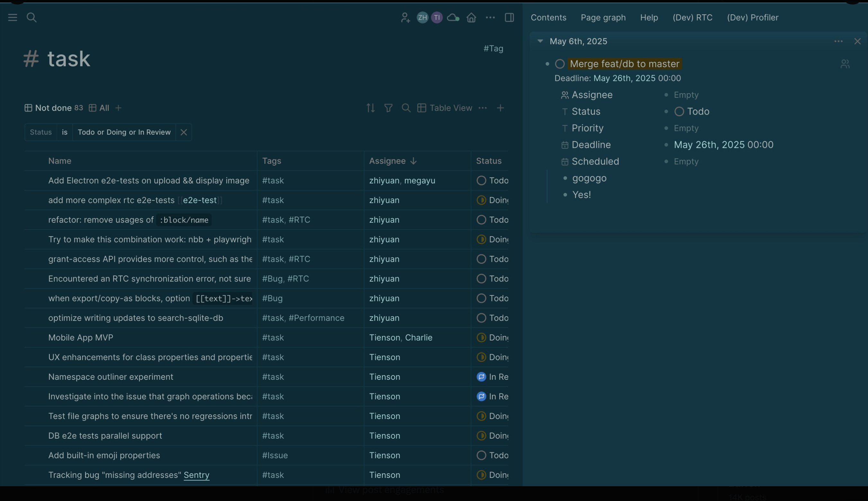The image size is (868, 501).
Task: Open the Sentry link in tracking bug row
Action: (x=196, y=475)
